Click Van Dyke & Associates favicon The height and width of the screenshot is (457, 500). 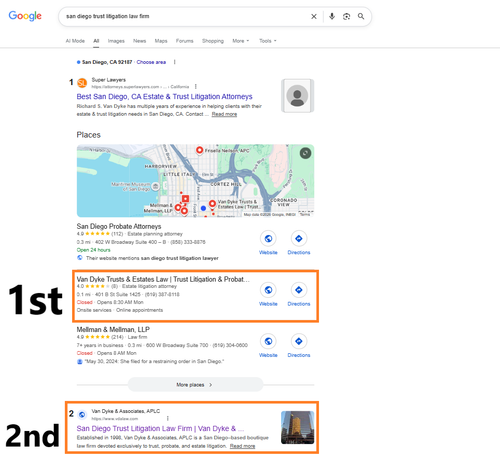(x=82, y=415)
